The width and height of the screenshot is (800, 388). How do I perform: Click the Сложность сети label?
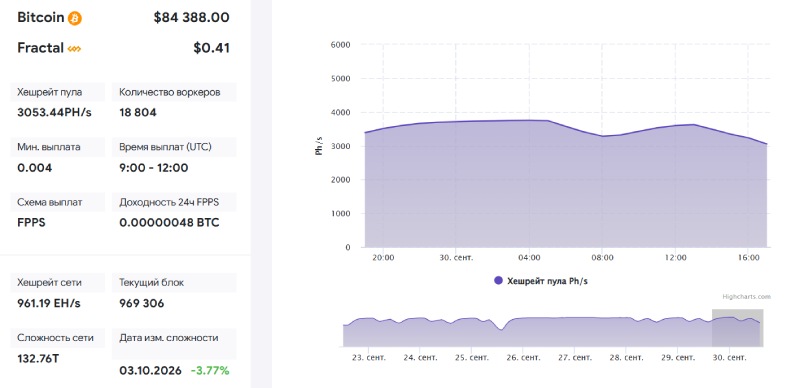(55, 337)
